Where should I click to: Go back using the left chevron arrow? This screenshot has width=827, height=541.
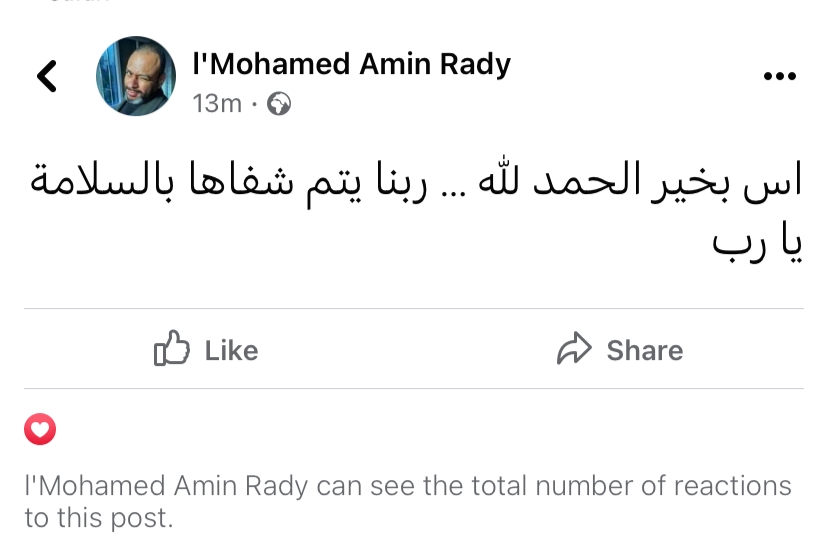(46, 76)
